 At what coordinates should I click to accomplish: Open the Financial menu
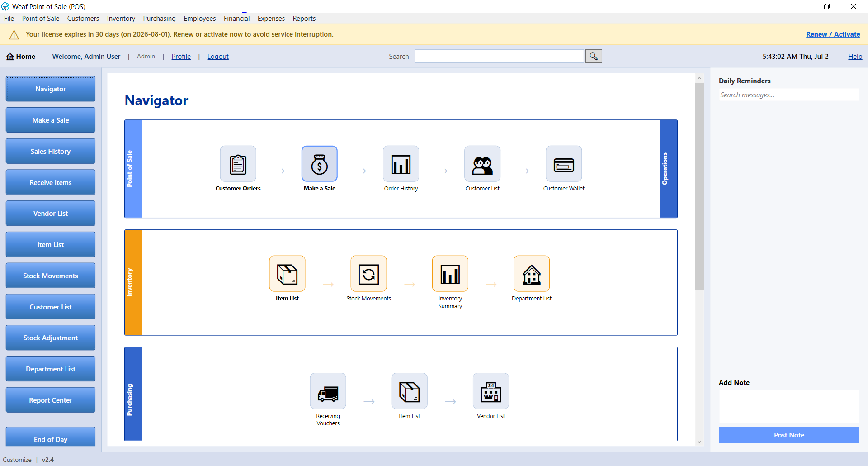coord(236,19)
